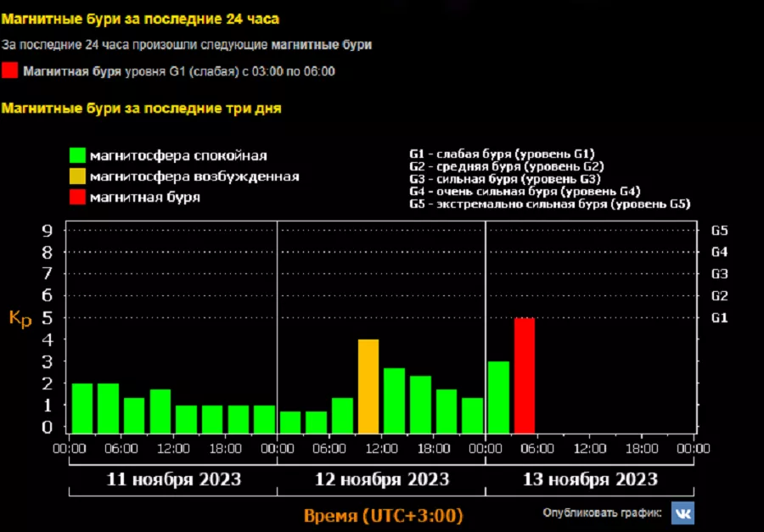The height and width of the screenshot is (532, 764).
Task: Click the 'Магнитные бури за последние три дня' heading
Action: [141, 109]
